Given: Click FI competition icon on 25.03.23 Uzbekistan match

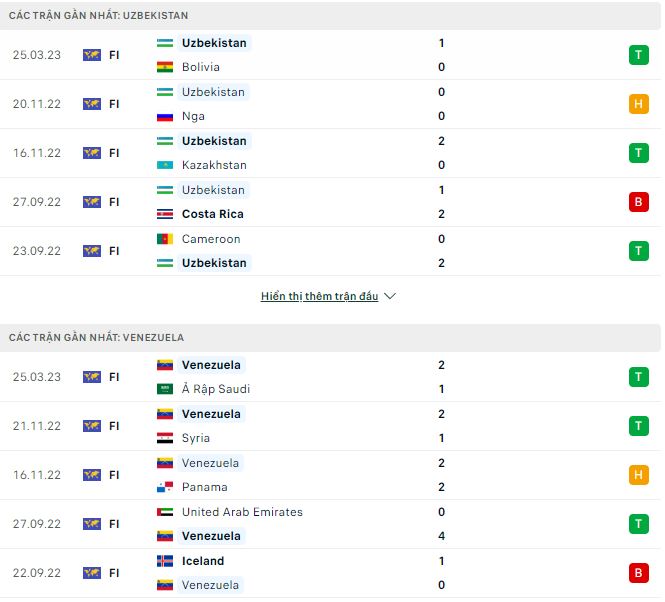Looking at the screenshot, I should (x=92, y=55).
